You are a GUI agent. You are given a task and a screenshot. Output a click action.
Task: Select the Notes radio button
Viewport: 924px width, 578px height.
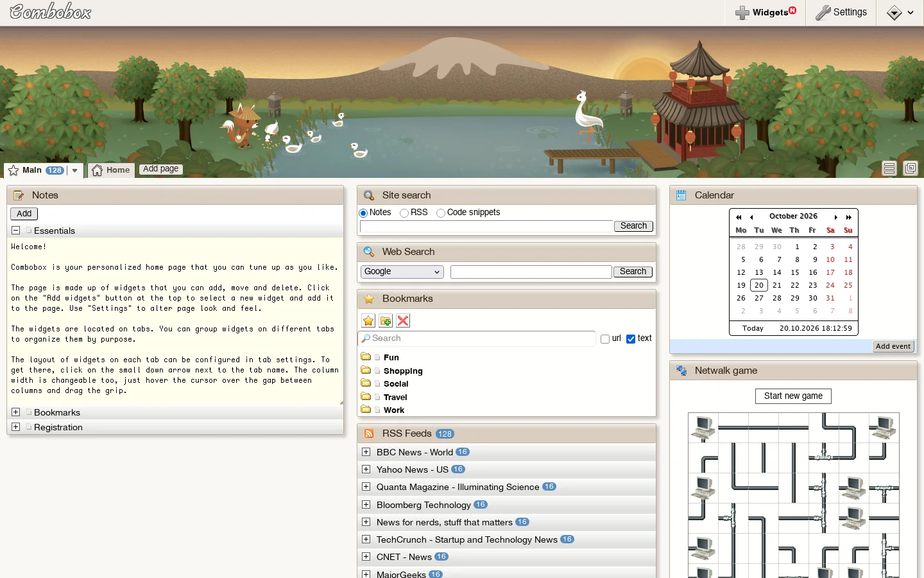point(363,213)
